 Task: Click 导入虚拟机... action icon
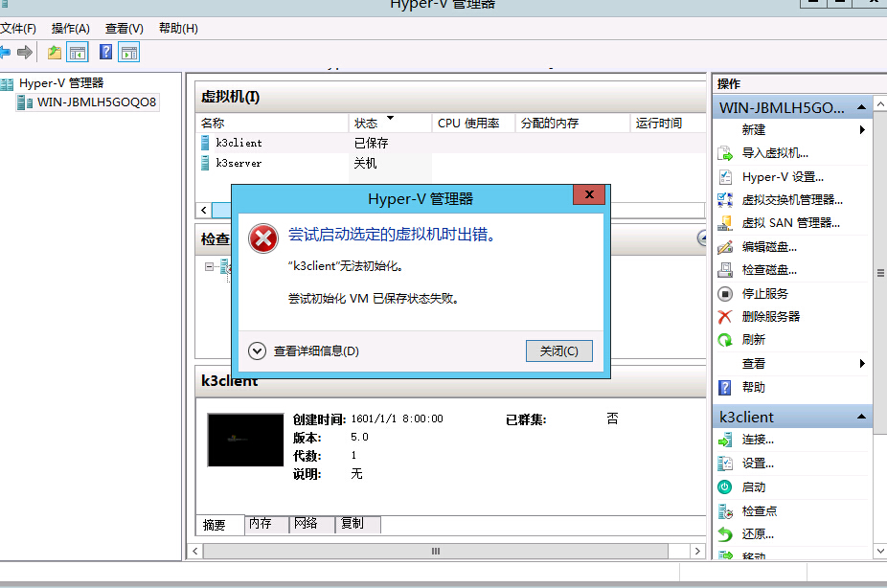pos(725,154)
